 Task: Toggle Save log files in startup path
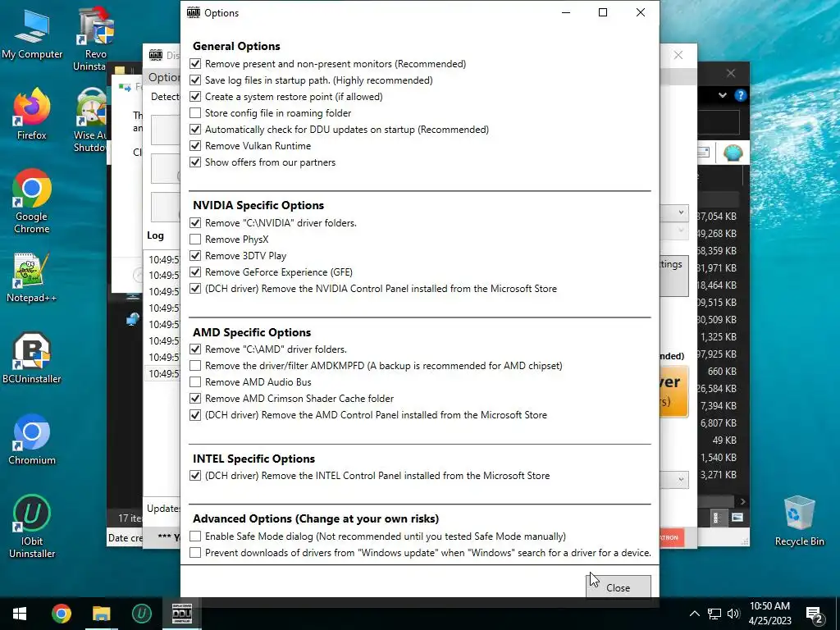tap(195, 80)
